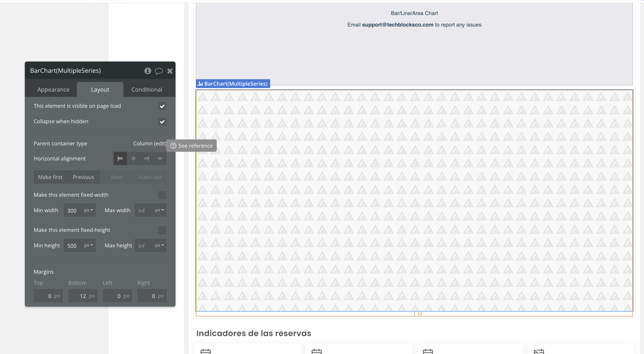644x354 pixels.
Task: Select stretch horizontal alignment icon
Action: pos(160,159)
